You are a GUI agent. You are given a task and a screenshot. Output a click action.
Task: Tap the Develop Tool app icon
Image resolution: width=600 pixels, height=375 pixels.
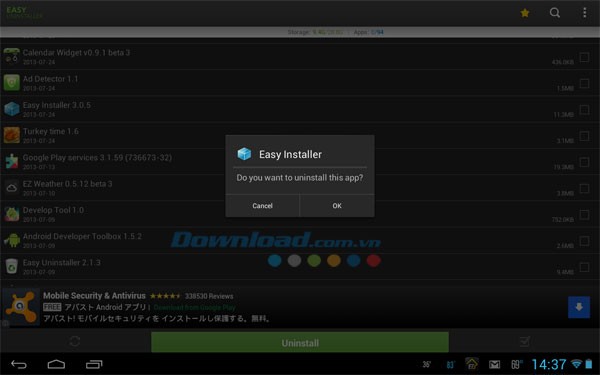click(12, 214)
